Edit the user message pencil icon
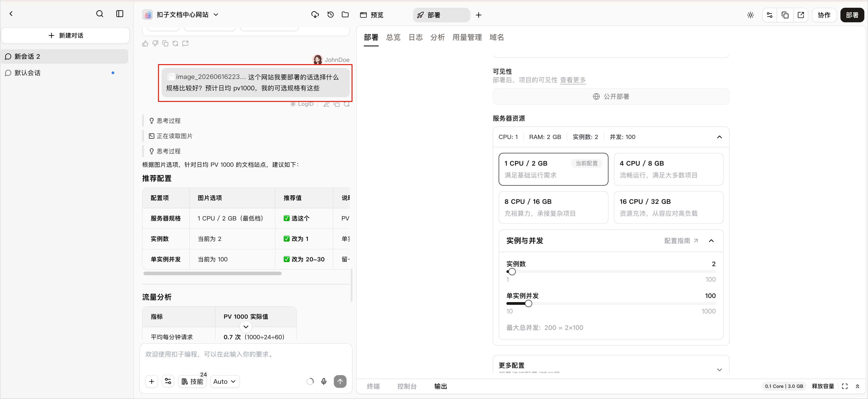The image size is (868, 399). tap(326, 104)
